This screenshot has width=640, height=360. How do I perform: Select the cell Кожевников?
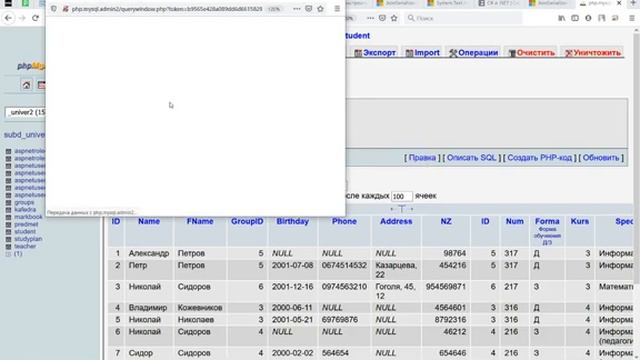(x=200, y=308)
